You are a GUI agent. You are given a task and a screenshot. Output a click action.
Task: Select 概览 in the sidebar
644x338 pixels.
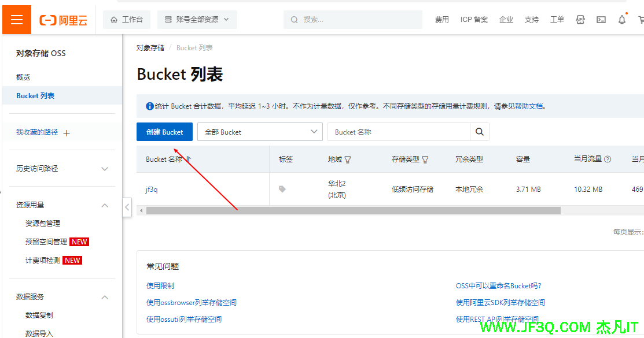[23, 77]
